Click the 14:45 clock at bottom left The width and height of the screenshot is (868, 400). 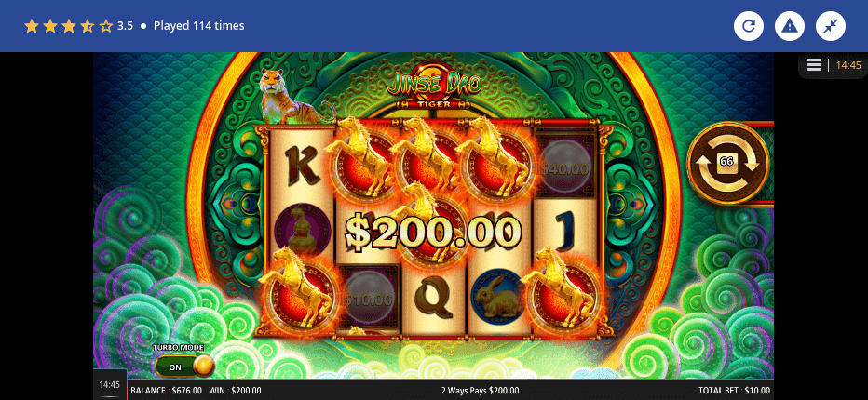pyautogui.click(x=110, y=384)
